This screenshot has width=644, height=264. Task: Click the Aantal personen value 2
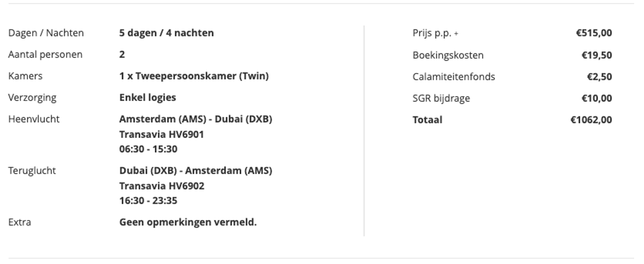pos(122,54)
